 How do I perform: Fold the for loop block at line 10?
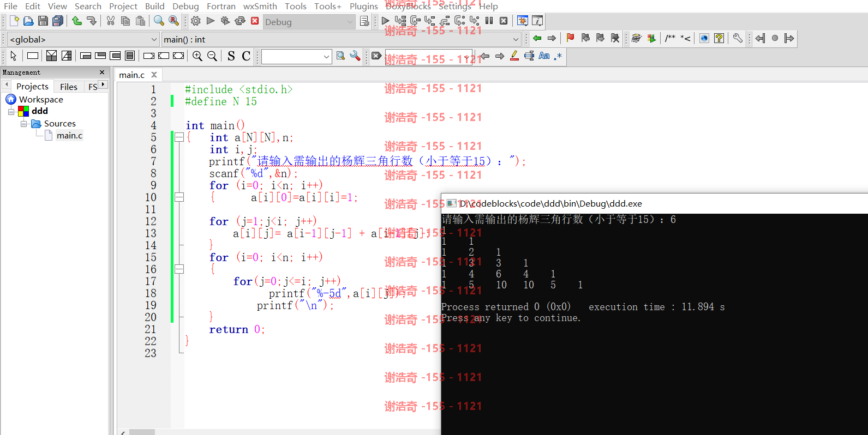pyautogui.click(x=179, y=197)
